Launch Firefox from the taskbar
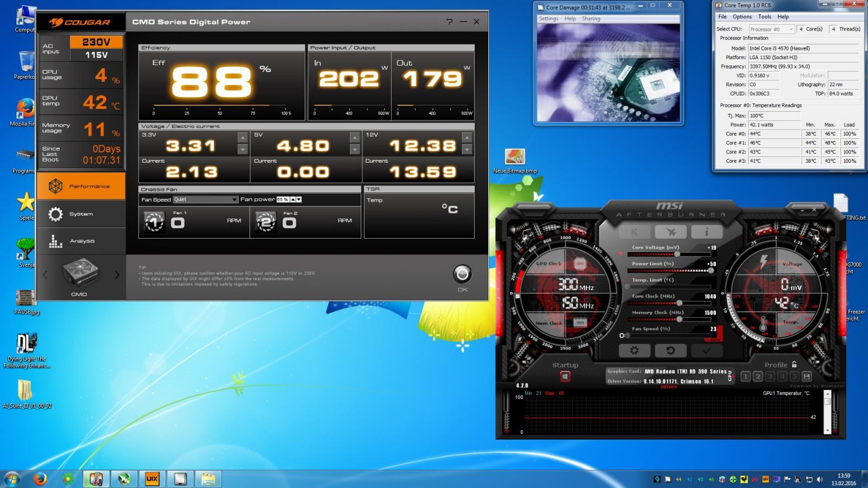Screen dimensions: 868x488 click(40, 479)
